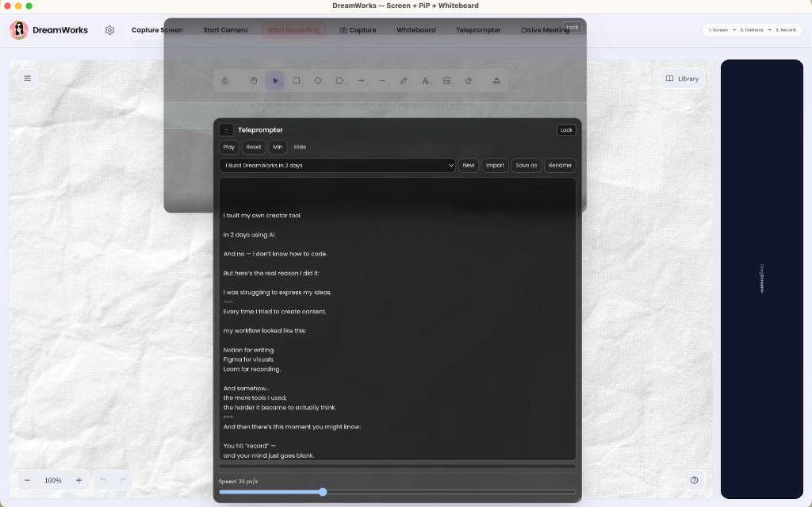The image size is (812, 507).
Task: Minimize the teleprompter with Min
Action: pyautogui.click(x=278, y=148)
